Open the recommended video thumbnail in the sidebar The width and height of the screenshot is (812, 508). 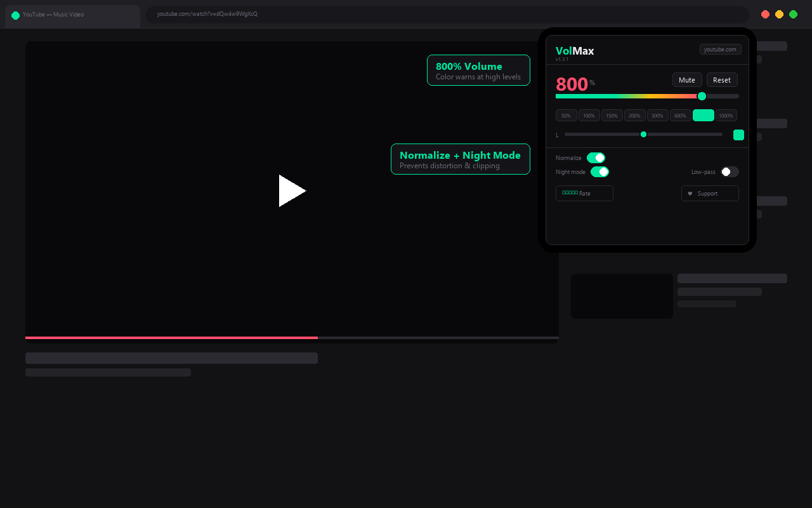[622, 296]
